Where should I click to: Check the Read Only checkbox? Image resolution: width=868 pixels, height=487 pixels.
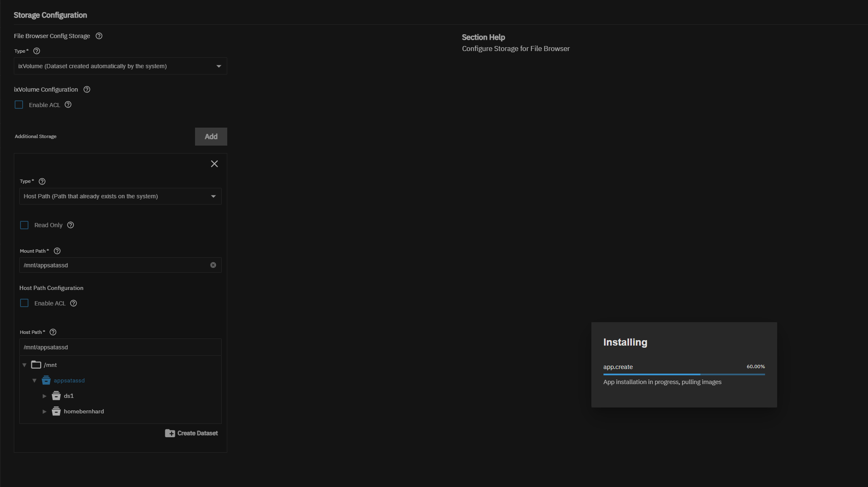pos(24,225)
